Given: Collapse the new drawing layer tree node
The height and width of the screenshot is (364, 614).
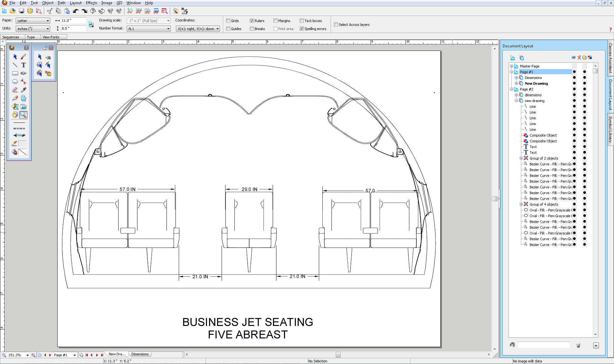Looking at the screenshot, I should pyautogui.click(x=516, y=101).
